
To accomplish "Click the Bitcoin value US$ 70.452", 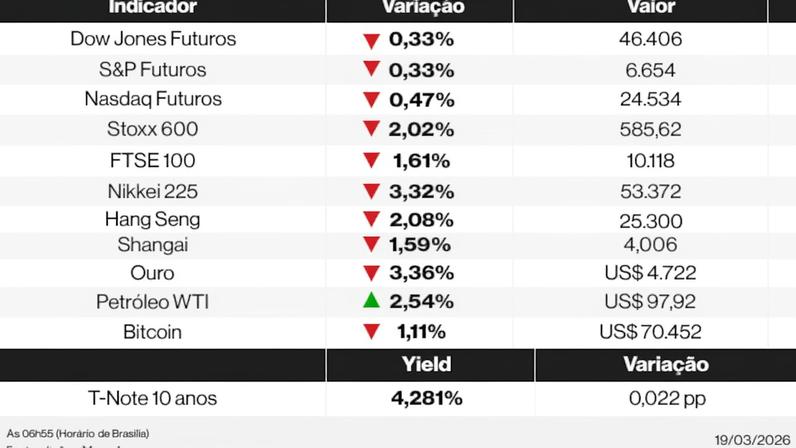I will 653,332.
